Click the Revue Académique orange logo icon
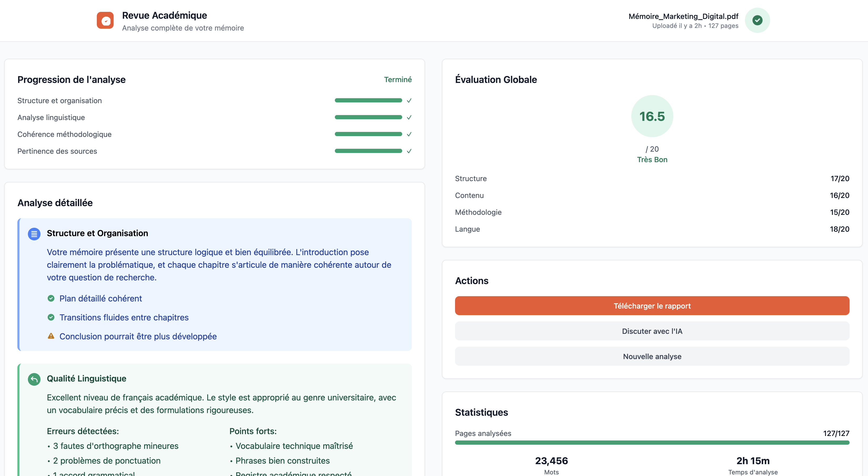This screenshot has width=868, height=476. [x=105, y=20]
